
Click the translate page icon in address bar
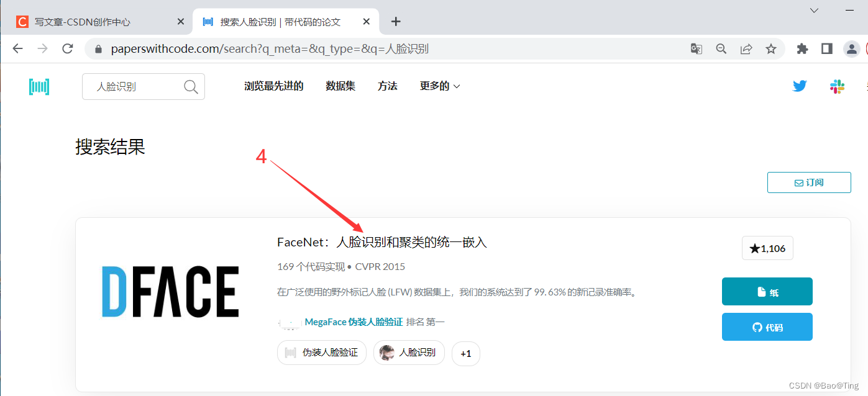click(x=697, y=48)
